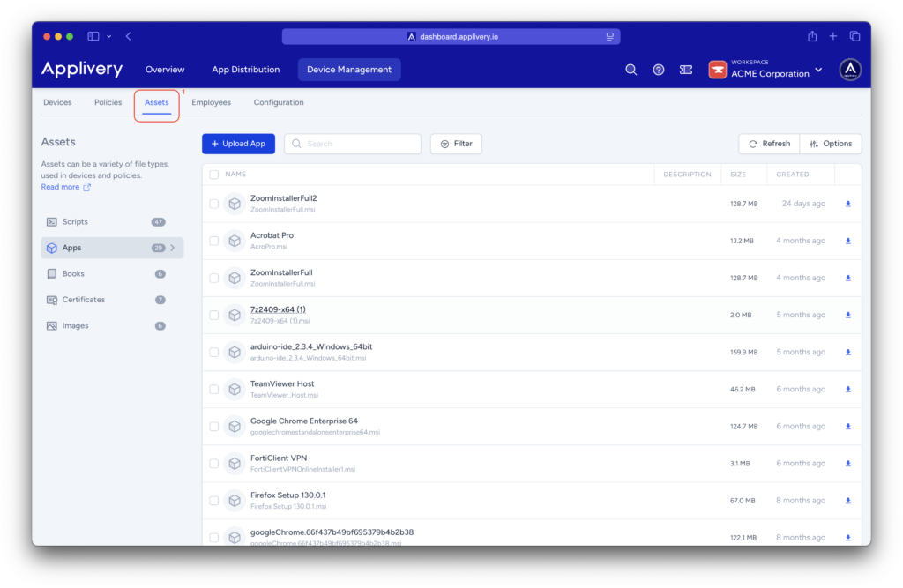
Task: Open a new browser tab with plus
Action: pos(832,36)
